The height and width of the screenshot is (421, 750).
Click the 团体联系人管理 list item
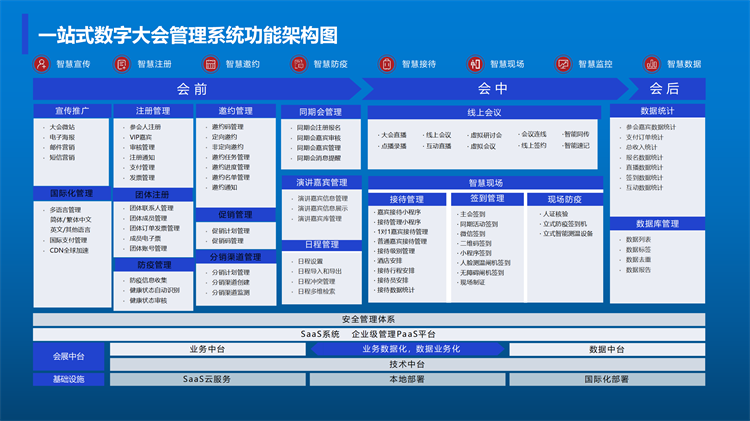151,208
